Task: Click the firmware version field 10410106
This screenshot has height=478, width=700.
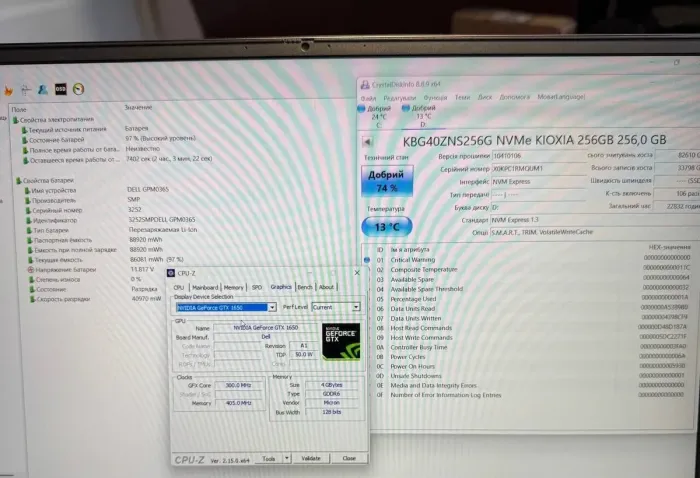Action: (538, 156)
